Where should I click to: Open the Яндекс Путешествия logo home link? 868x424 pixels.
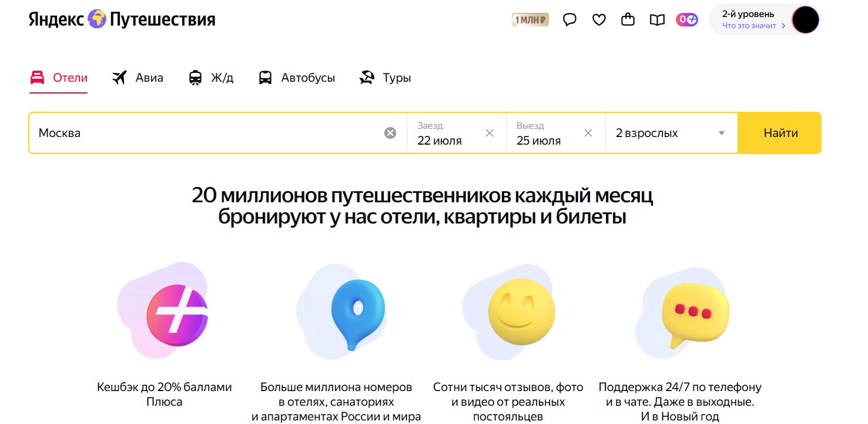coord(122,19)
